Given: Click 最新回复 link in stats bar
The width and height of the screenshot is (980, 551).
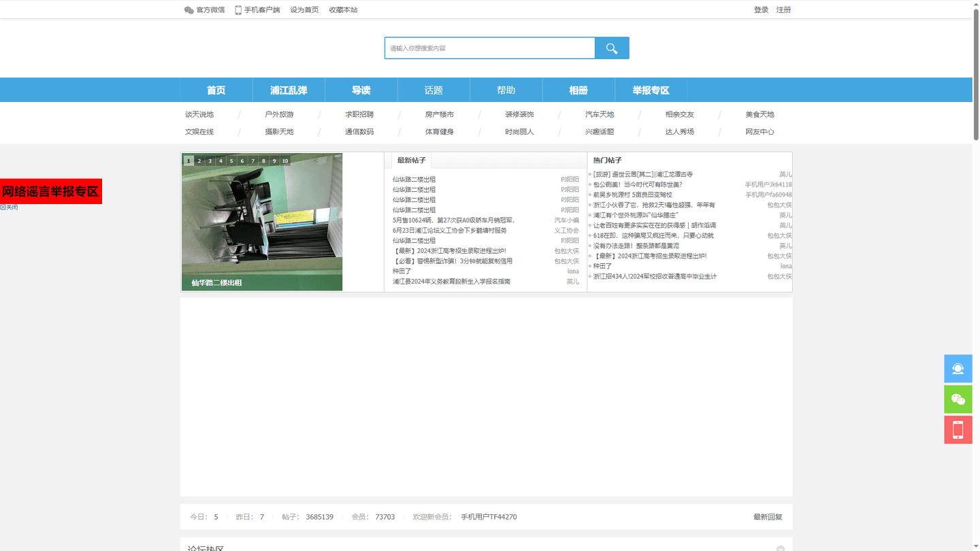Looking at the screenshot, I should (768, 517).
